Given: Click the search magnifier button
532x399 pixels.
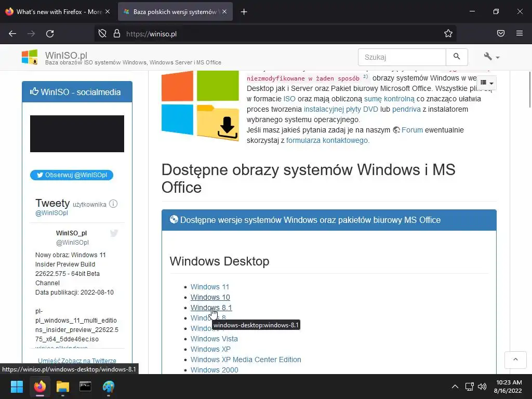Looking at the screenshot, I should click(x=457, y=57).
